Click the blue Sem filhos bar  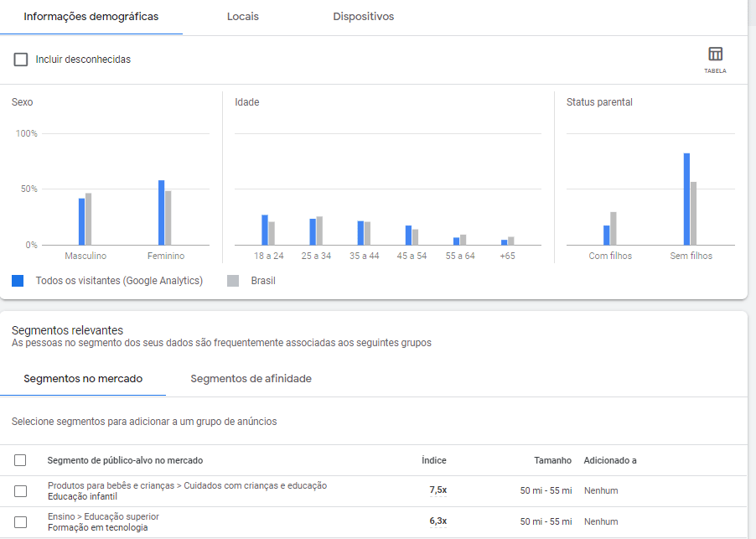686,200
